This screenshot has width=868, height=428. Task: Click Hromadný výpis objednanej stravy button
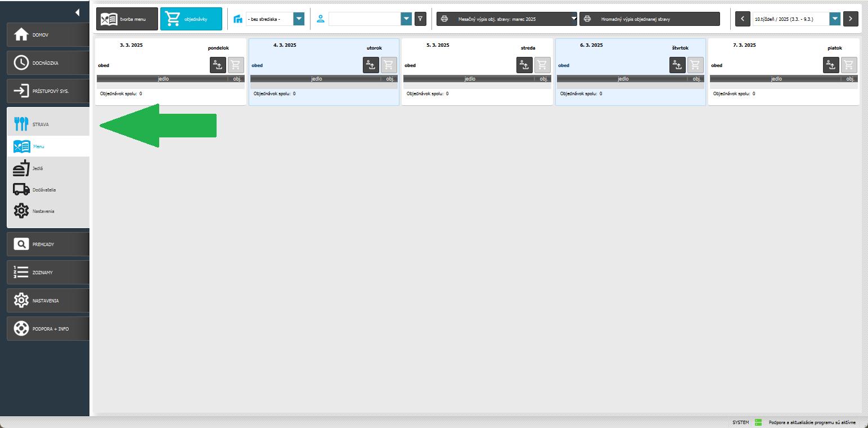649,19
